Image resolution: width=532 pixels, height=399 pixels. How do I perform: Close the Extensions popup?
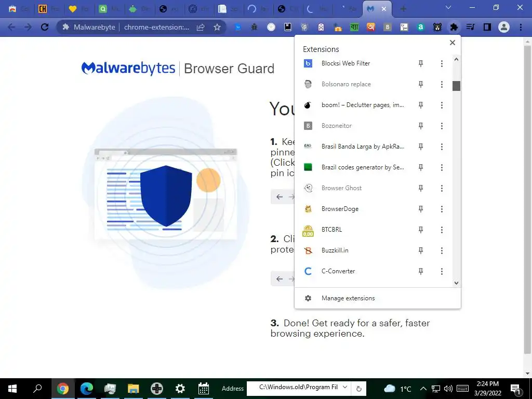tap(453, 43)
